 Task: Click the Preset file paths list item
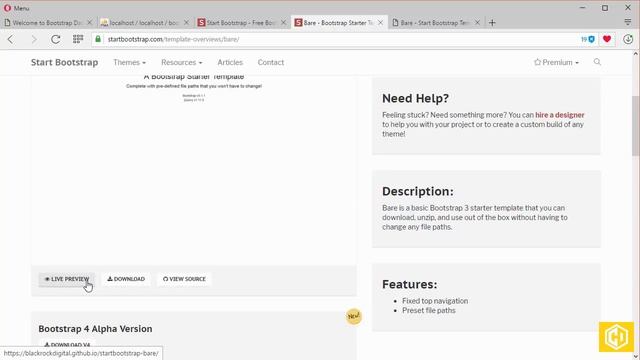pyautogui.click(x=429, y=311)
